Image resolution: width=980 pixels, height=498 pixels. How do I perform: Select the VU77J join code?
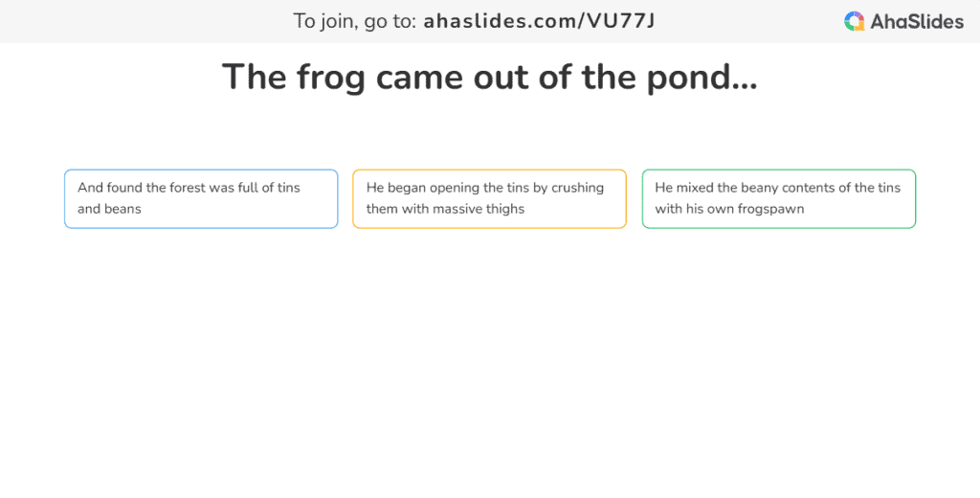[x=620, y=21]
